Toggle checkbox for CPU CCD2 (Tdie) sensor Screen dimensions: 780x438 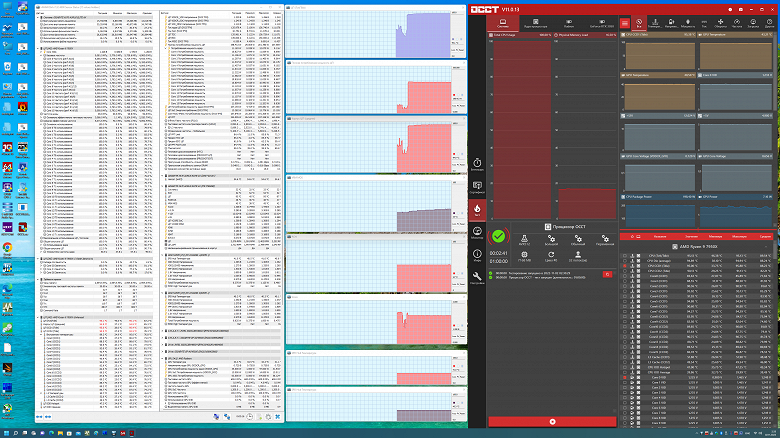pyautogui.click(x=625, y=271)
